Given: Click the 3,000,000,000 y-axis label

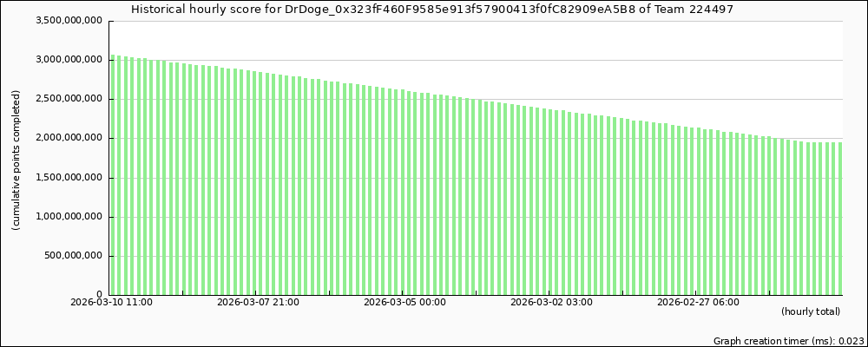Looking at the screenshot, I should click(x=67, y=60).
